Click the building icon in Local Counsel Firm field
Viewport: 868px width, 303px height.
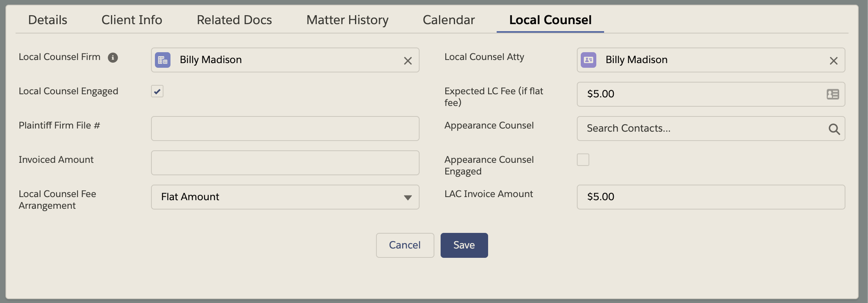coord(163,60)
